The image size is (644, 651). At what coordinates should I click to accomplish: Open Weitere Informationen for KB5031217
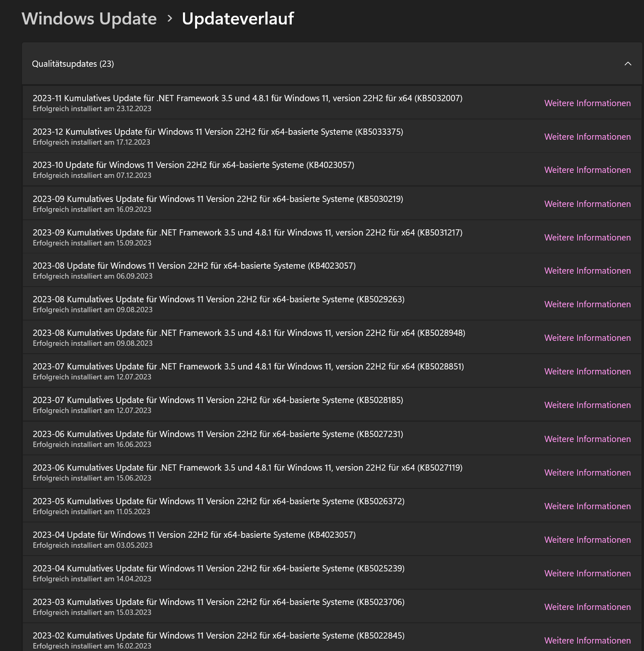coord(587,237)
